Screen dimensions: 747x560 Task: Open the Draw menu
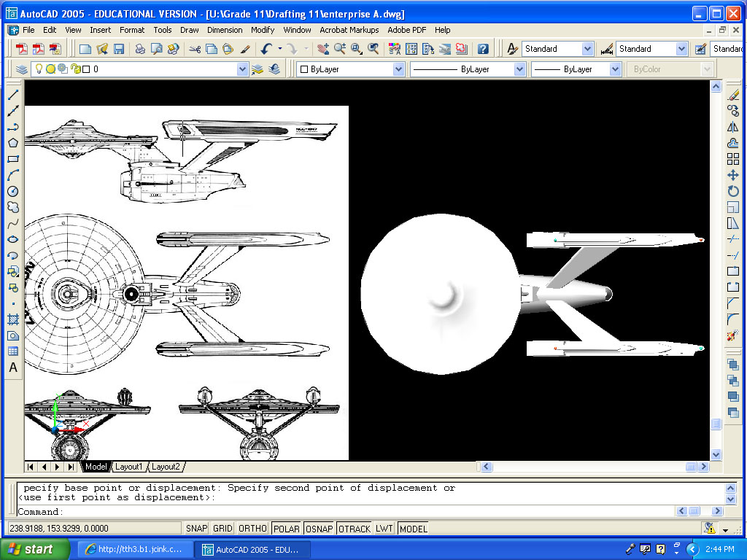(189, 30)
